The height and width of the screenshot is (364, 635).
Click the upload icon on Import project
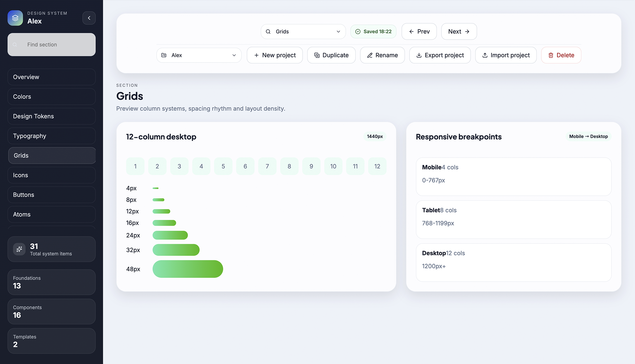[x=485, y=55]
